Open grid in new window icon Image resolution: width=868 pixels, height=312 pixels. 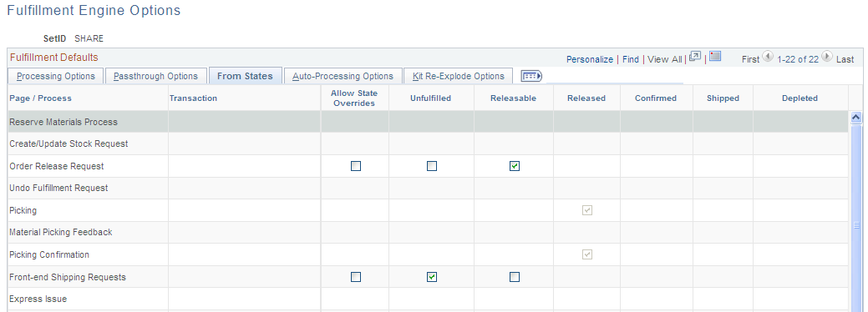click(695, 57)
